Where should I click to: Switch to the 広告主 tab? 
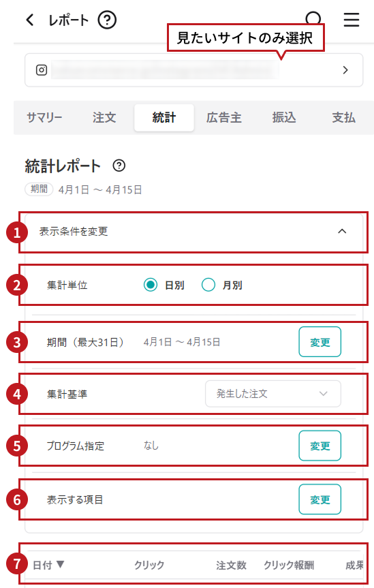click(224, 118)
